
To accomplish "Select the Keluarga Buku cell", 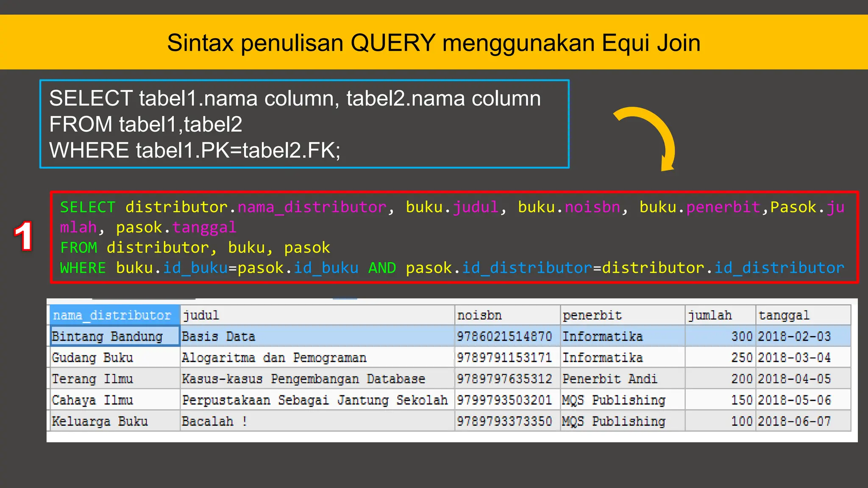I will point(115,421).
